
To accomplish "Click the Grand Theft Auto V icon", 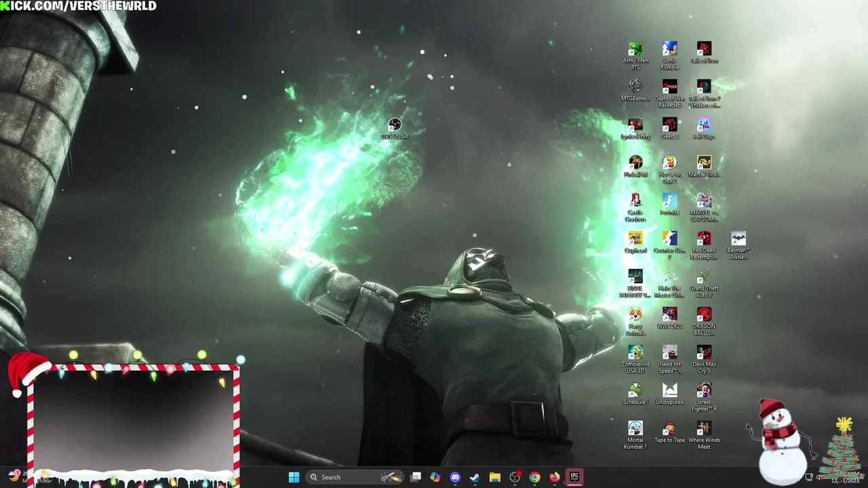I will tap(704, 283).
